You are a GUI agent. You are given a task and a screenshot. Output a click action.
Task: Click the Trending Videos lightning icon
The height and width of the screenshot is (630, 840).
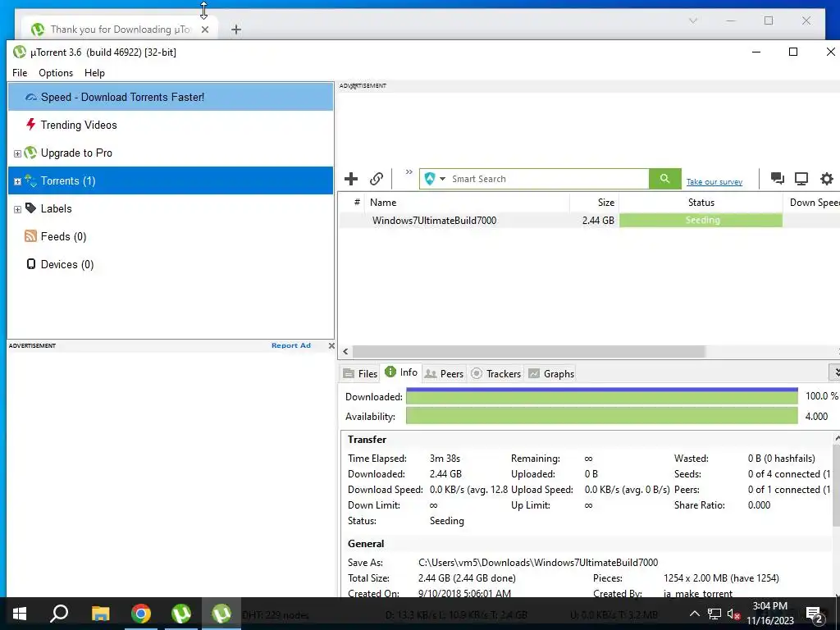click(x=31, y=125)
